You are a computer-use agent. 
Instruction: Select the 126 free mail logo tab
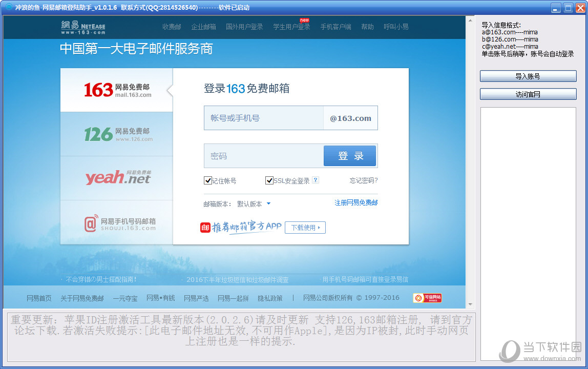tap(118, 134)
